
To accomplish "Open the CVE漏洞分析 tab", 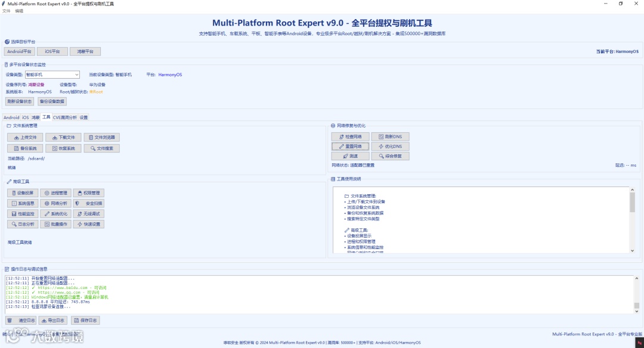I will click(x=65, y=117).
